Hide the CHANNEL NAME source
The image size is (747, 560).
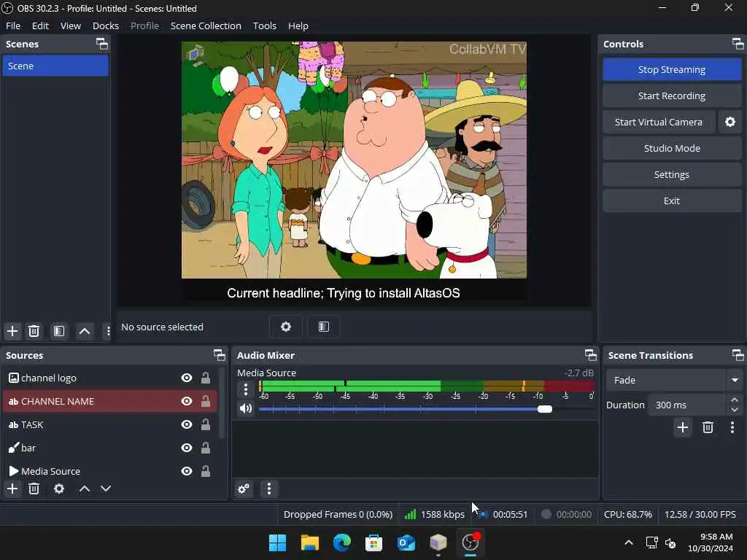pos(187,402)
